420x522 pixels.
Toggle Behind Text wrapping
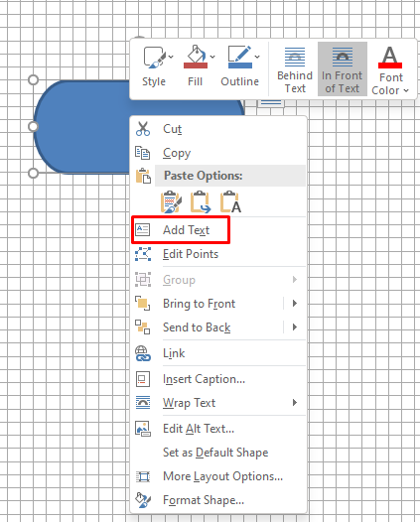click(295, 69)
